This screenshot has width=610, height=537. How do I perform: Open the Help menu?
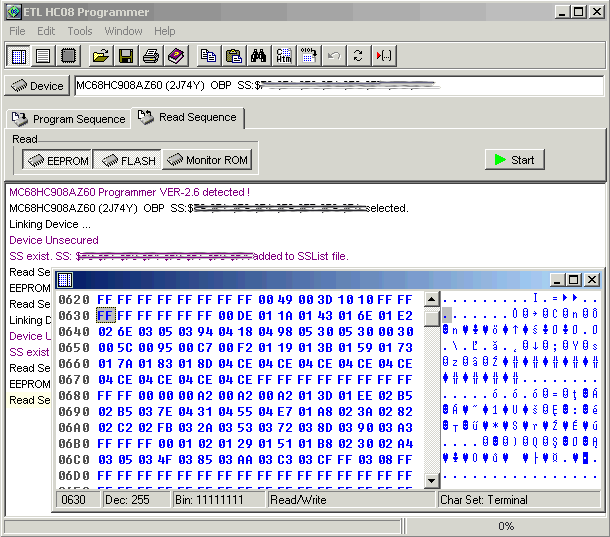click(165, 31)
